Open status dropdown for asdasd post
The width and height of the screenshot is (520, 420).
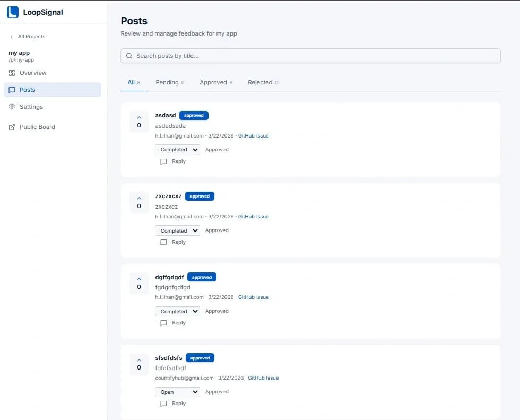point(177,150)
